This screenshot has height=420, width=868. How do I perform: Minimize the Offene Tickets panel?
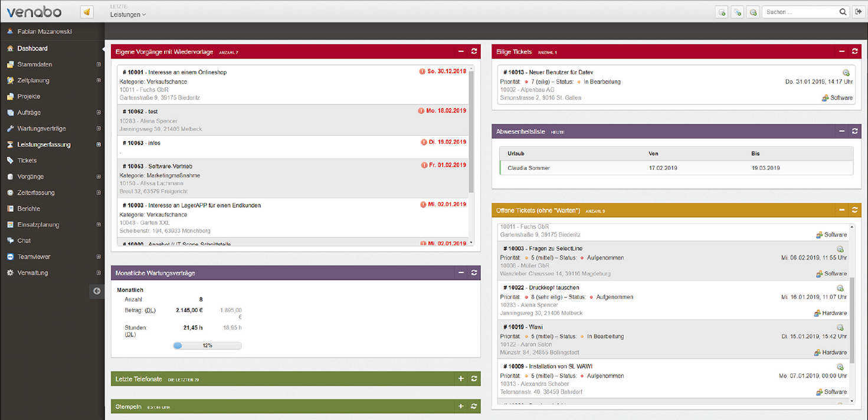(x=841, y=210)
